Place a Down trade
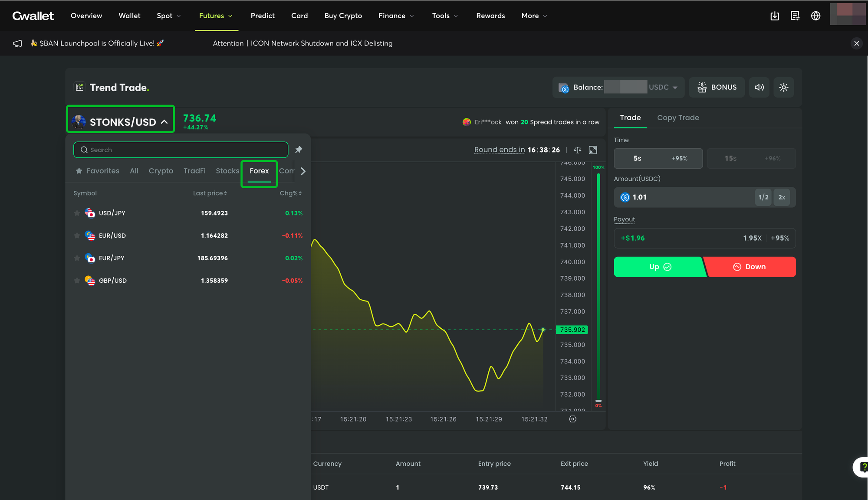 750,267
